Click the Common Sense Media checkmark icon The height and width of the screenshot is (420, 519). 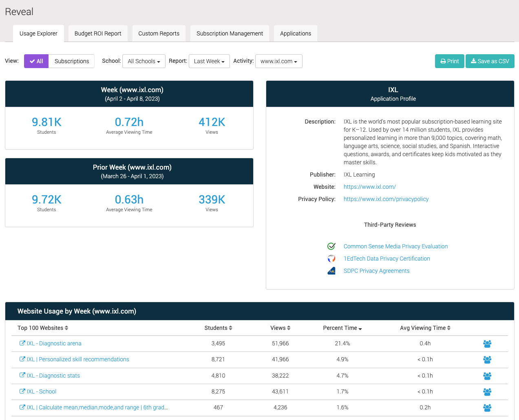point(331,246)
